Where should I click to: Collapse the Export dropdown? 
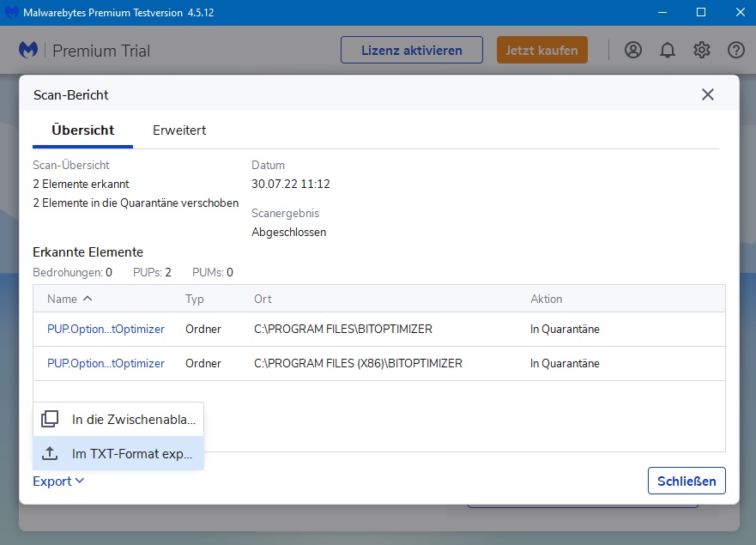tap(58, 481)
